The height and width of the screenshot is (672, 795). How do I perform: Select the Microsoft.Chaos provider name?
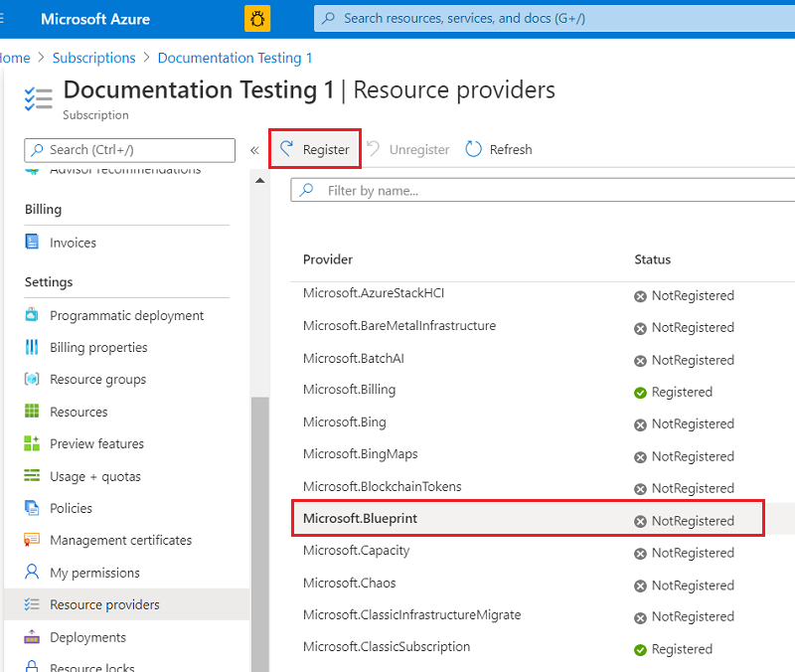click(350, 584)
